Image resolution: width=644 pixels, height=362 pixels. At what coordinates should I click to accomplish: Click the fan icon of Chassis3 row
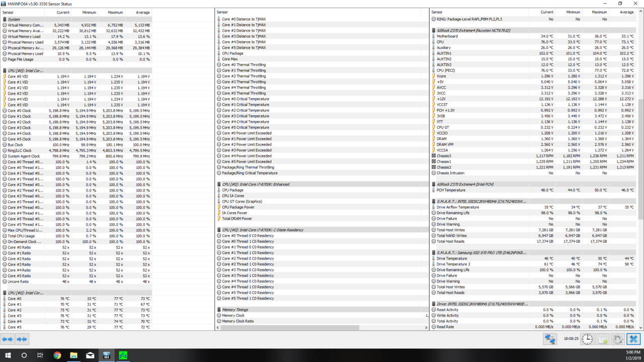click(434, 156)
